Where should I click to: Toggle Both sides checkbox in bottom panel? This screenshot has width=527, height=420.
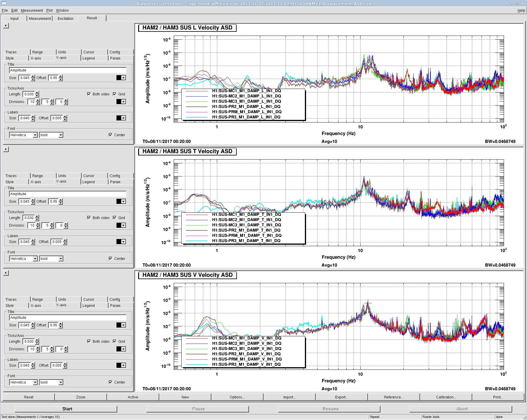coord(89,341)
